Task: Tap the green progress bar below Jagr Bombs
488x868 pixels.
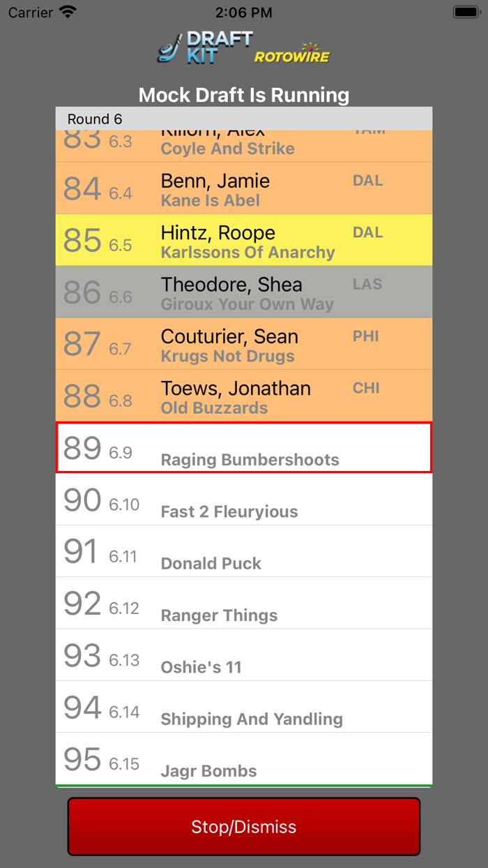Action: (x=243, y=785)
